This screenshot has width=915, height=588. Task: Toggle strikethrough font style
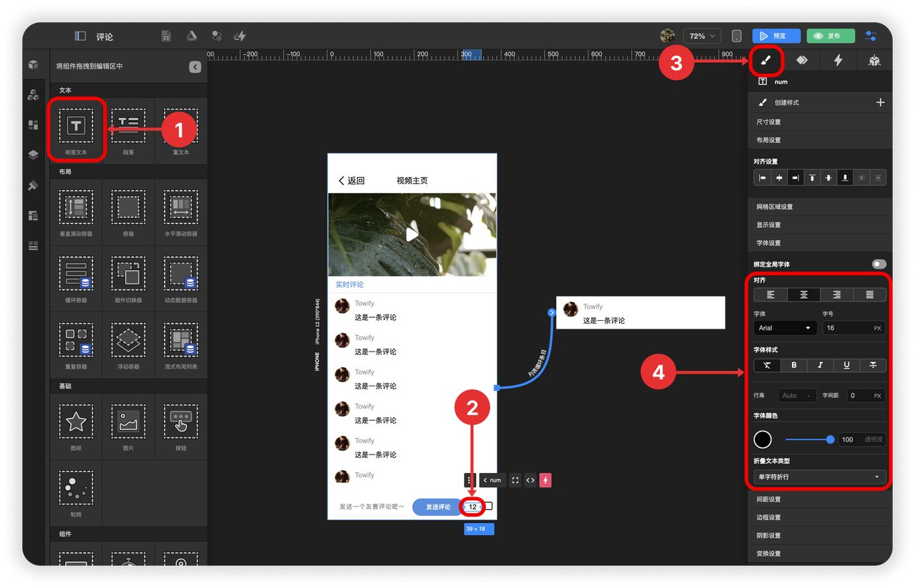tap(873, 365)
